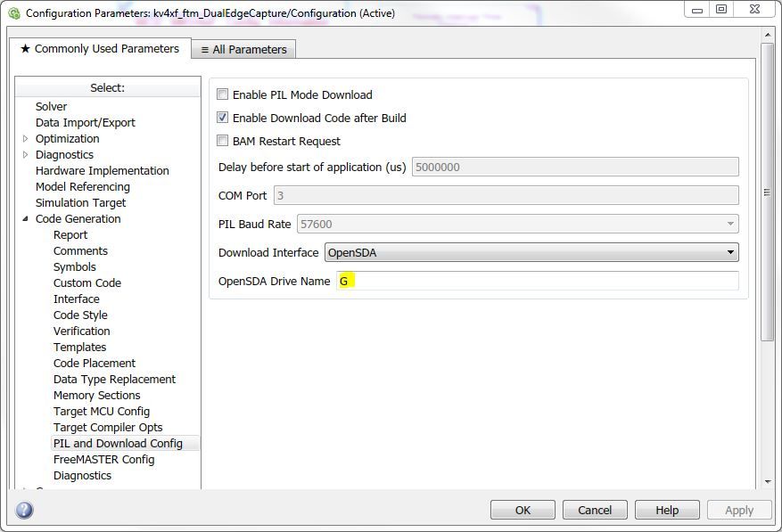Expand the Diagnostics tree node
The width and height of the screenshot is (782, 532).
click(26, 154)
